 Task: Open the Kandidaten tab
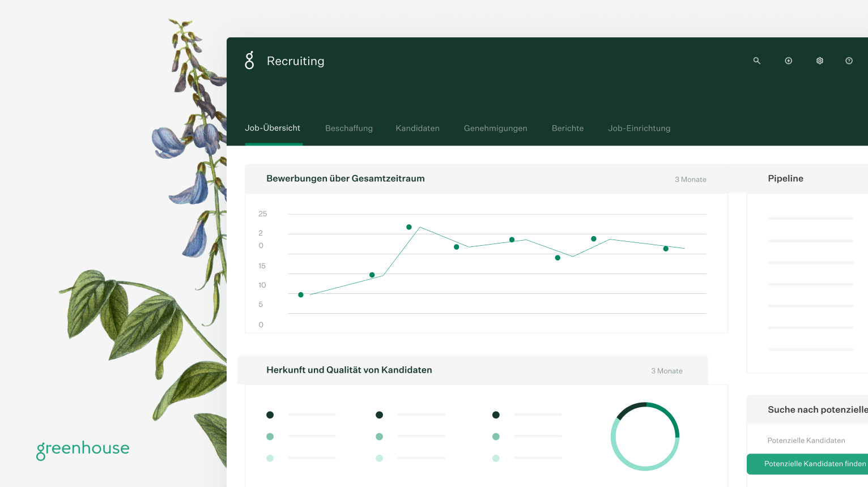(418, 128)
